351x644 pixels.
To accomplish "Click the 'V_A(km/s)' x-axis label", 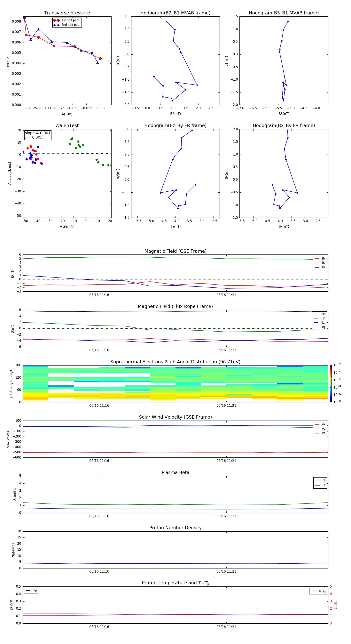I will tap(67, 227).
